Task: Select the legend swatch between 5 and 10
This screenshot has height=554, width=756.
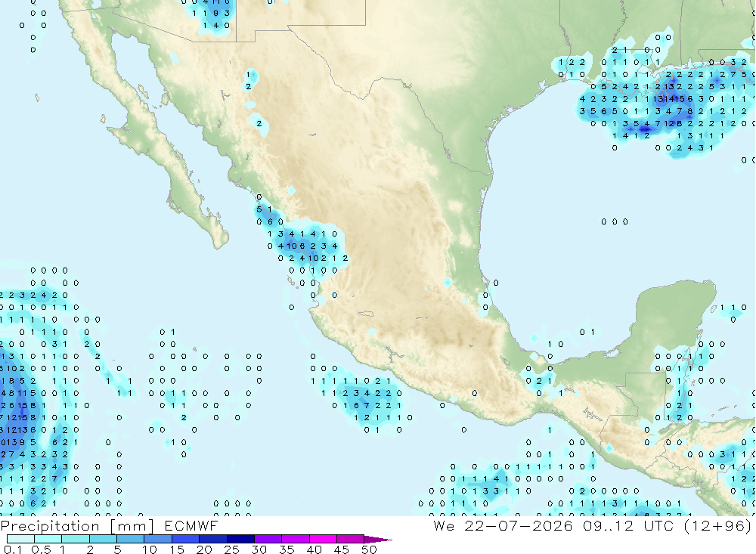Action: [130, 539]
